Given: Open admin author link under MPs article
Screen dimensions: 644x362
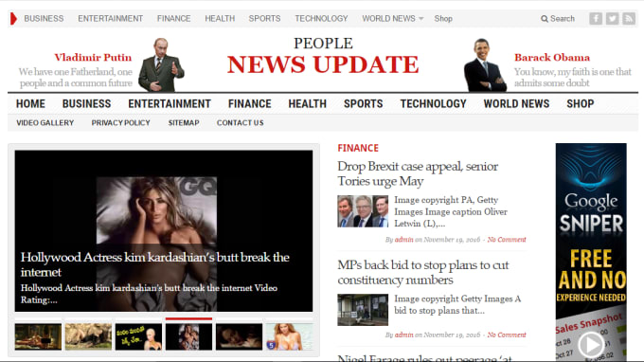Looking at the screenshot, I should [x=403, y=335].
